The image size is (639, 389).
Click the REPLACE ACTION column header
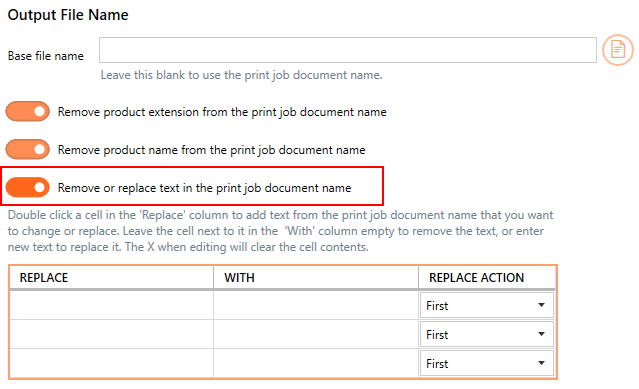click(487, 278)
